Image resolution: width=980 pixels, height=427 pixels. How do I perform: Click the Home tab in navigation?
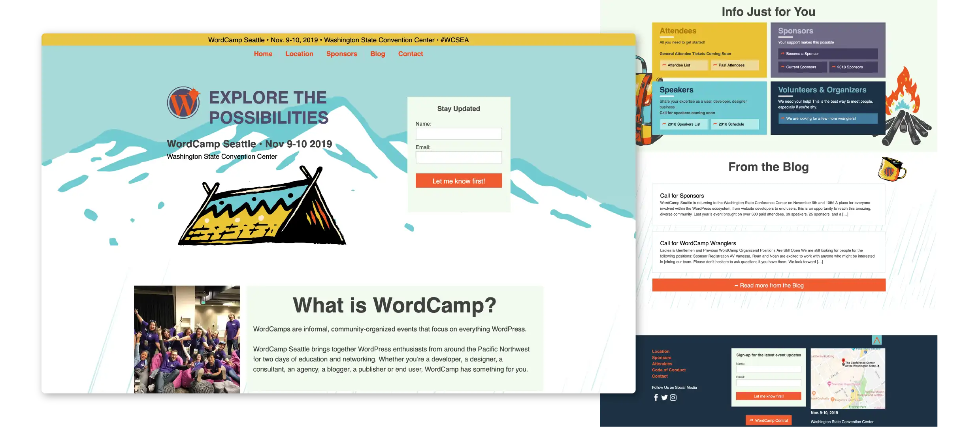(262, 54)
